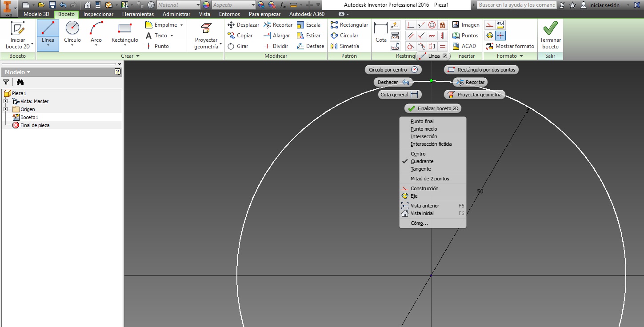The image size is (644, 327).
Task: Select the Círculo tool in ribbon
Action: (x=72, y=35)
